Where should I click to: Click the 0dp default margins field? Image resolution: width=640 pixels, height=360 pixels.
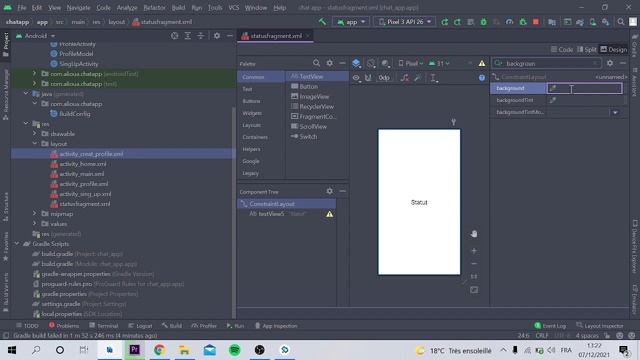pyautogui.click(x=384, y=78)
